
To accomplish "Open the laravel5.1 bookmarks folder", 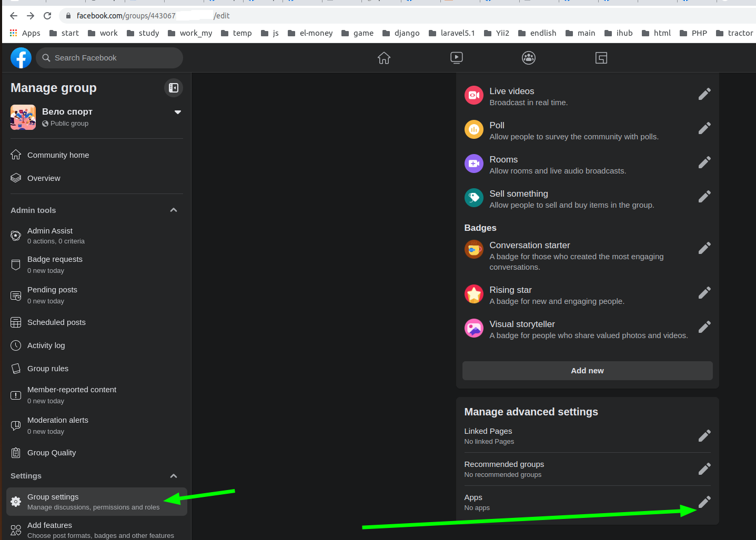I will [451, 33].
